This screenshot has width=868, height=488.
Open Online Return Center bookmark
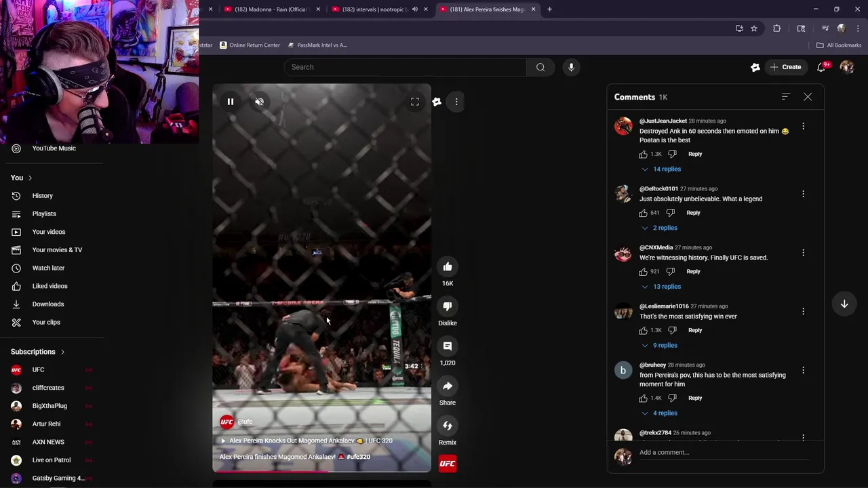[250, 45]
